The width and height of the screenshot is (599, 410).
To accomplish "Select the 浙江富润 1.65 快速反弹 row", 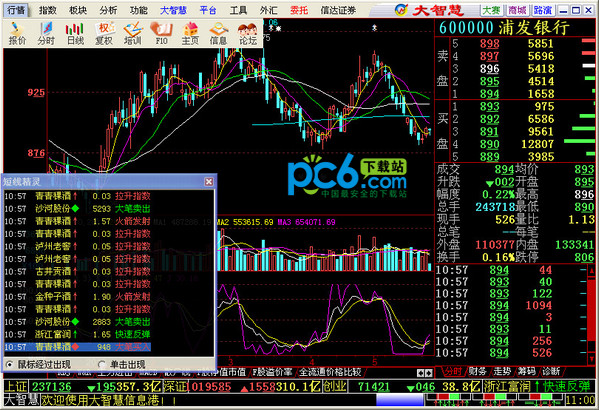I will click(x=78, y=334).
